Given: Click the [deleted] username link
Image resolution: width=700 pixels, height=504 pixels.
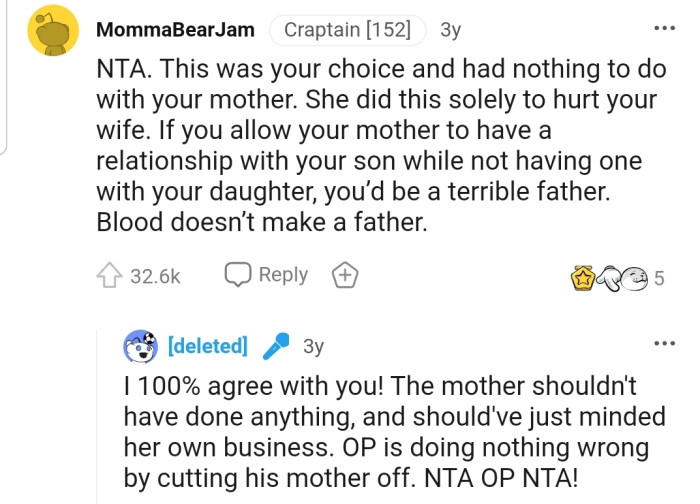Looking at the screenshot, I should coord(208,346).
